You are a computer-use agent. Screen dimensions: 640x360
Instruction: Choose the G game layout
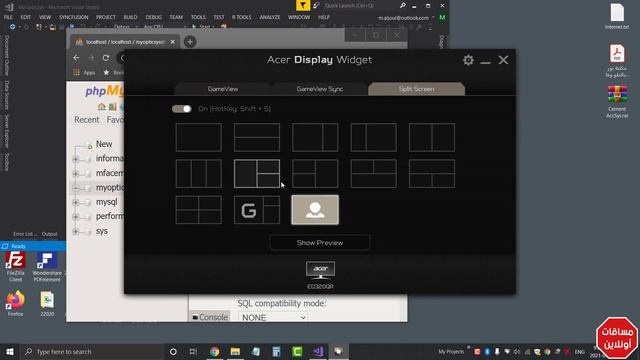(x=257, y=210)
